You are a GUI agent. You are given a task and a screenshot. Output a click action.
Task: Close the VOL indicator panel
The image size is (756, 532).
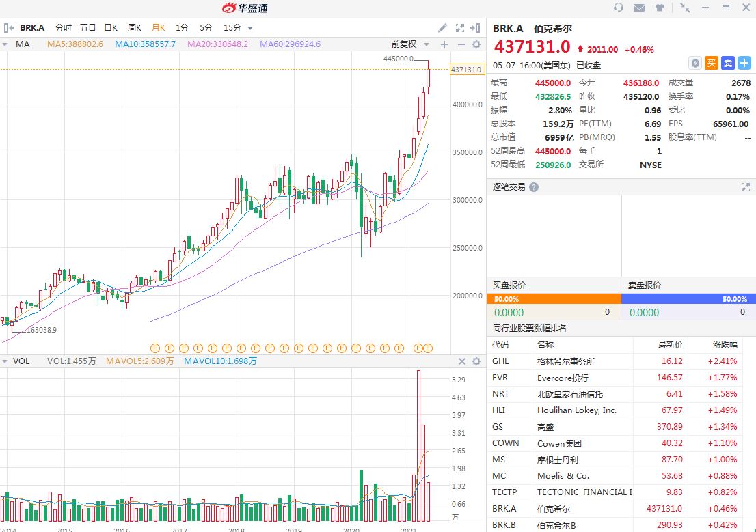[461, 361]
